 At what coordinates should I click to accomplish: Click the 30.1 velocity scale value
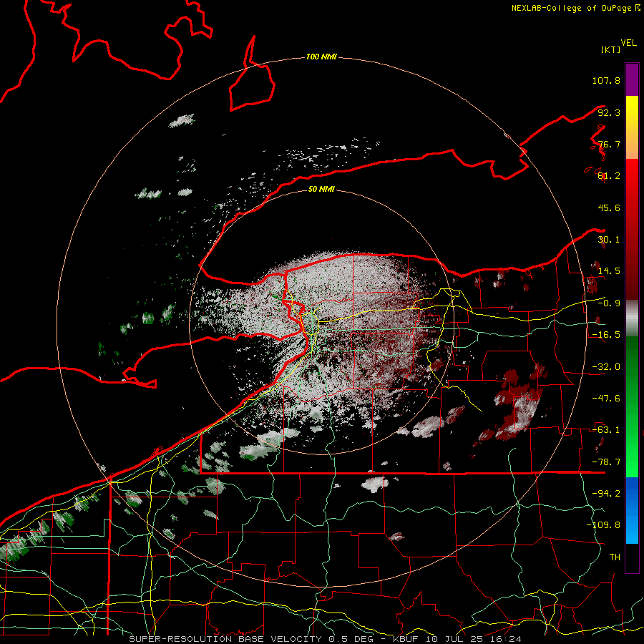[609, 240]
